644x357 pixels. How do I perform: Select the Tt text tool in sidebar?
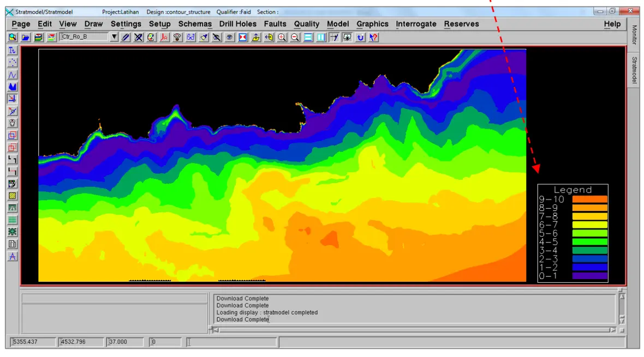[x=13, y=51]
